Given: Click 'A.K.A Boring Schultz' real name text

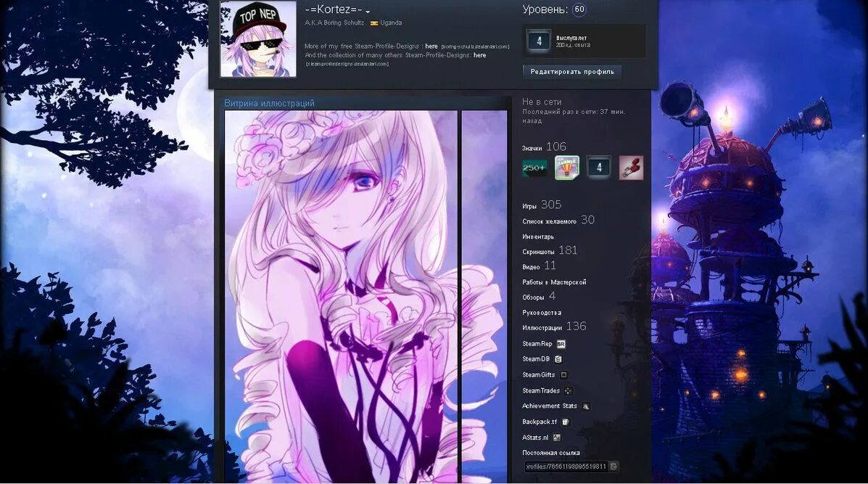Looking at the screenshot, I should click(334, 23).
